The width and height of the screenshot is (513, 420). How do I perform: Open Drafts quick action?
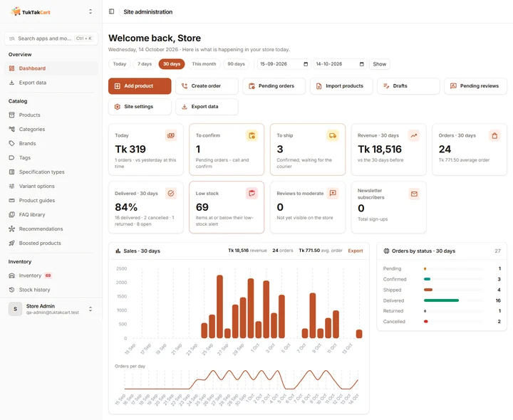[x=408, y=86]
